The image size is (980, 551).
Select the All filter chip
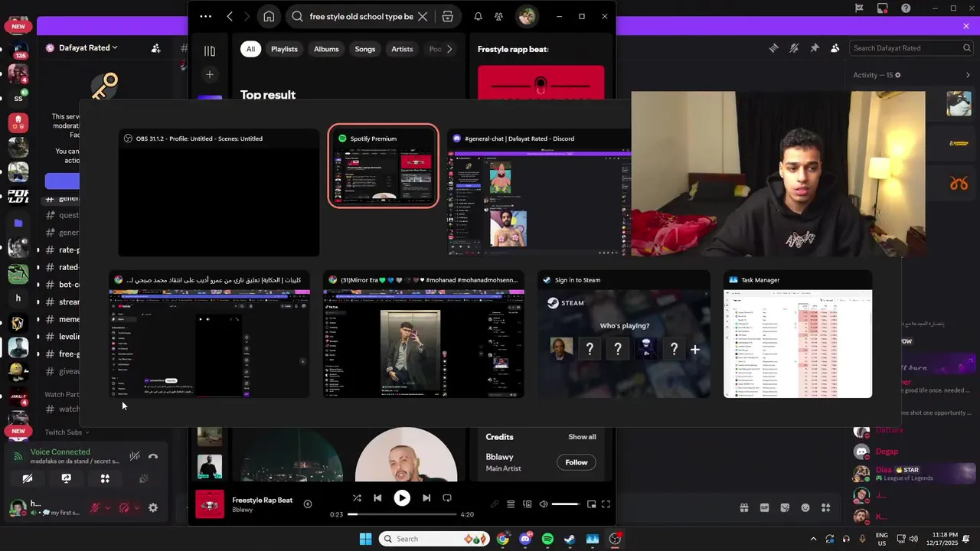pyautogui.click(x=250, y=49)
